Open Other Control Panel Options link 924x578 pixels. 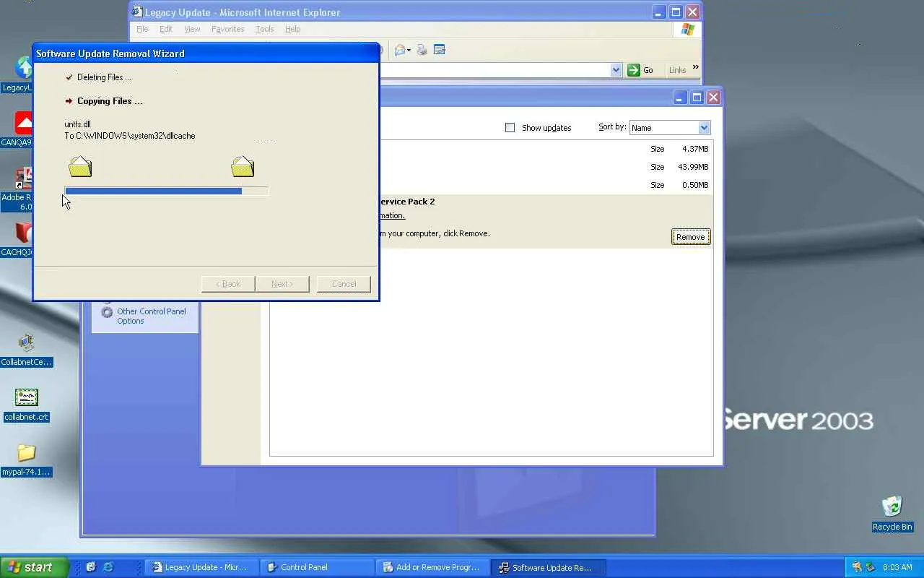coord(152,316)
